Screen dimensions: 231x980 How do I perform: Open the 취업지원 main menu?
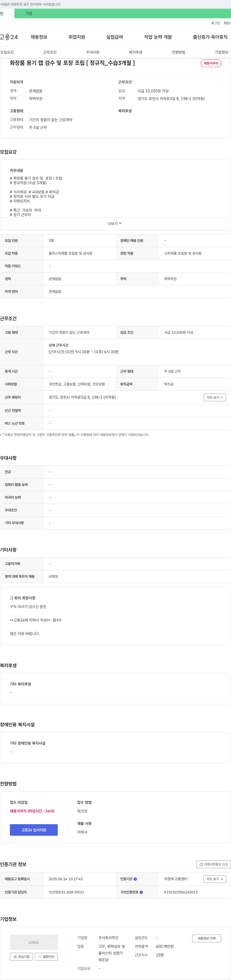click(x=77, y=37)
